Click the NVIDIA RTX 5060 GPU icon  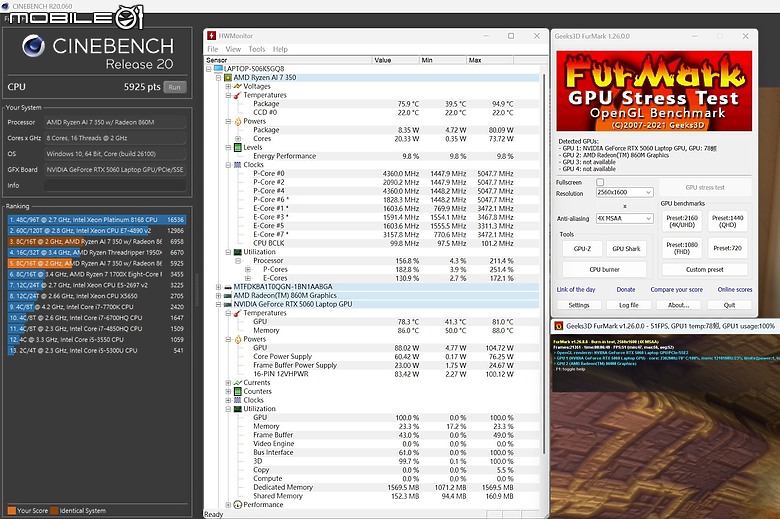point(228,304)
